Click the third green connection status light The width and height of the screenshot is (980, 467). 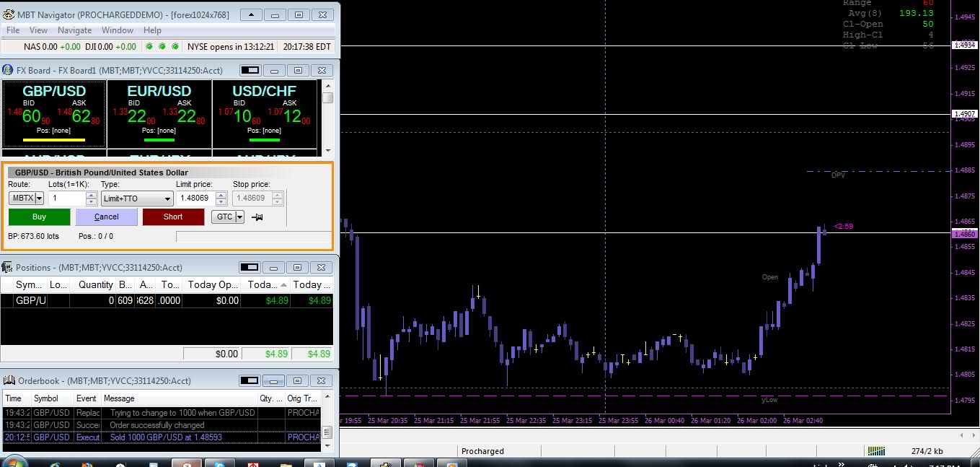[x=175, y=46]
